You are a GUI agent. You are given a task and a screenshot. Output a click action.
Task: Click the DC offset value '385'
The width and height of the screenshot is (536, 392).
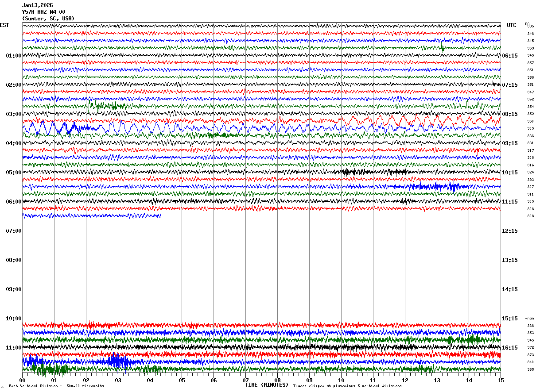tap(531, 369)
